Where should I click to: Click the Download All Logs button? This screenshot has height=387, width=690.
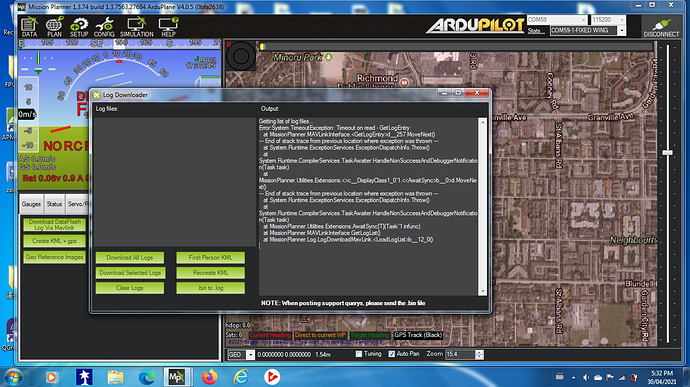click(x=130, y=258)
